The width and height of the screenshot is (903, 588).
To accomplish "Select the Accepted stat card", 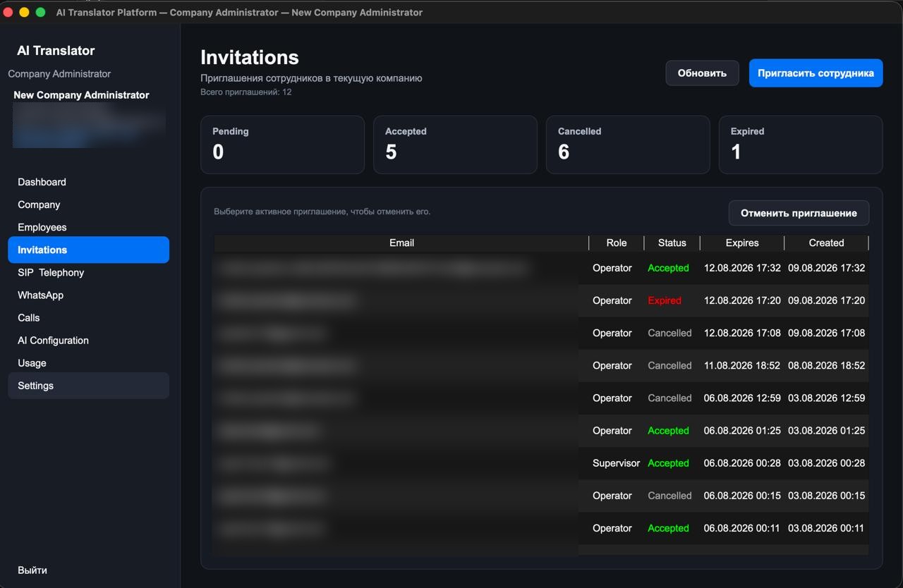I will 455,145.
